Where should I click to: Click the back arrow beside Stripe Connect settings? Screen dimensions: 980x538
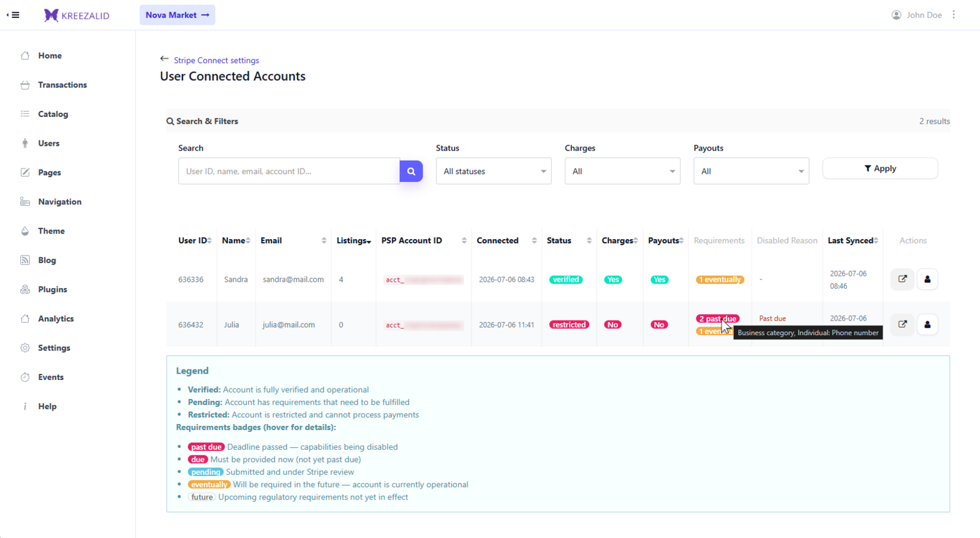(164, 59)
